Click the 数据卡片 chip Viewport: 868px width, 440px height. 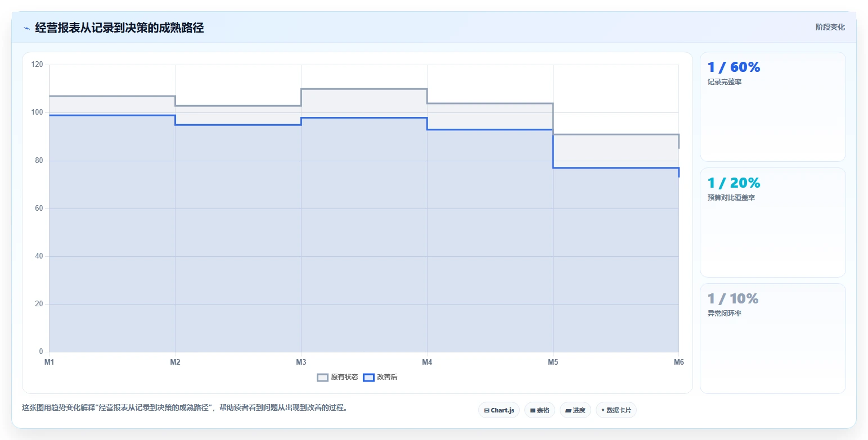coord(616,410)
